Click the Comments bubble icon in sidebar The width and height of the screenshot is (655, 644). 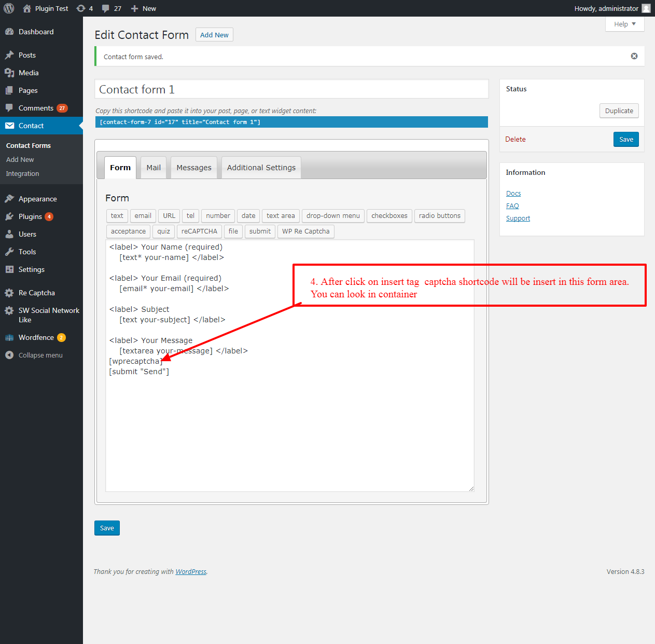pyautogui.click(x=9, y=108)
